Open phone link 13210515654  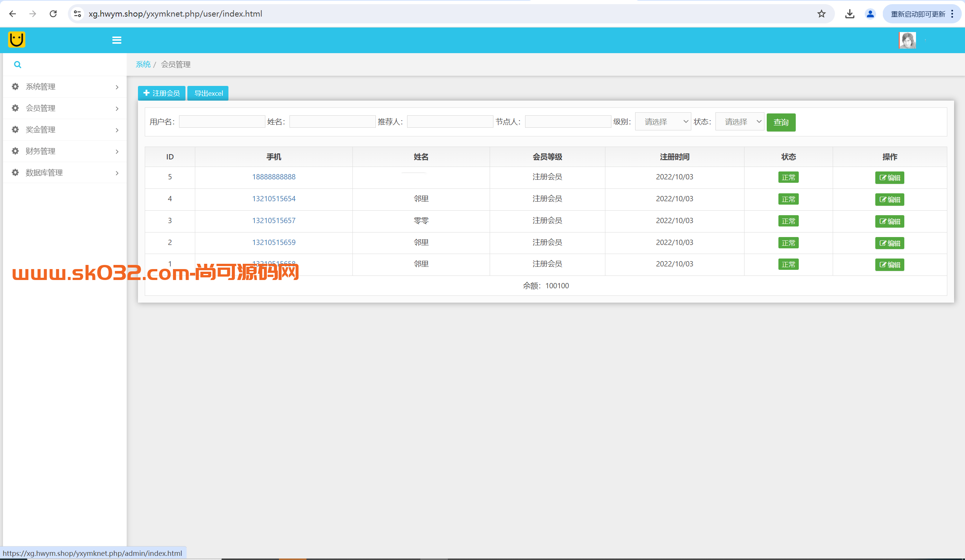click(x=274, y=199)
